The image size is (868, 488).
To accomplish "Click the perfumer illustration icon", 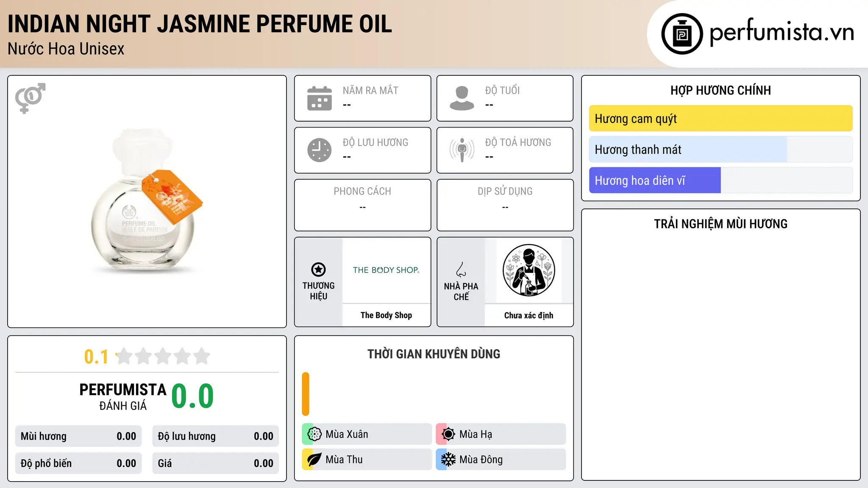I will (529, 270).
